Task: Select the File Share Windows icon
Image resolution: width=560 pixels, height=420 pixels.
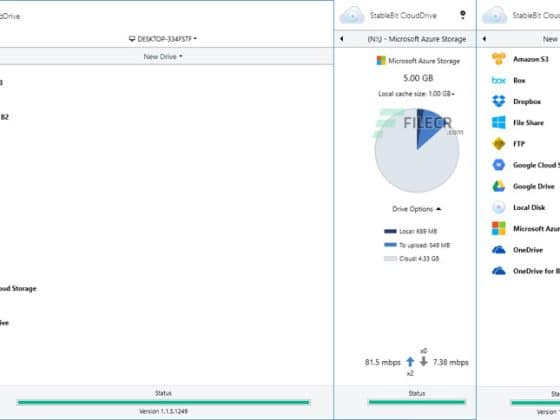Action: click(499, 122)
